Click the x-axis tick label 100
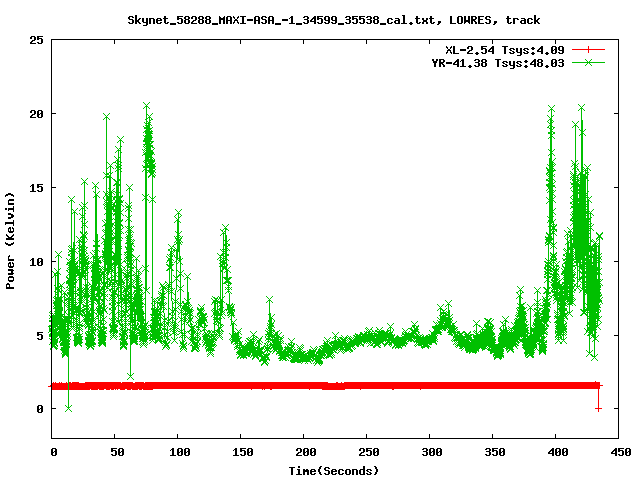Image resolution: width=640 pixels, height=480 pixels. (180, 452)
